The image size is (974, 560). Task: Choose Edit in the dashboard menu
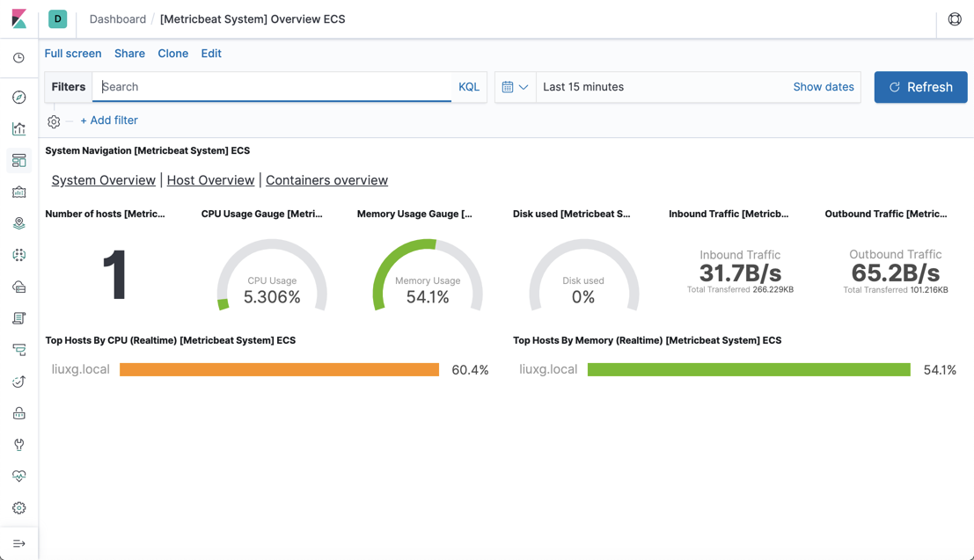click(211, 54)
